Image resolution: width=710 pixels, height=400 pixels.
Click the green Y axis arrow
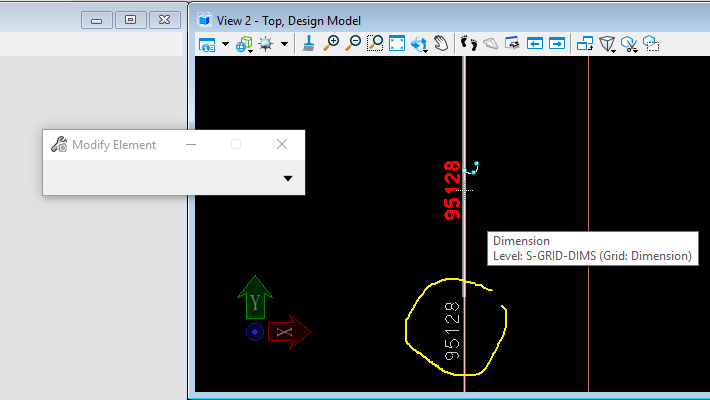point(255,297)
